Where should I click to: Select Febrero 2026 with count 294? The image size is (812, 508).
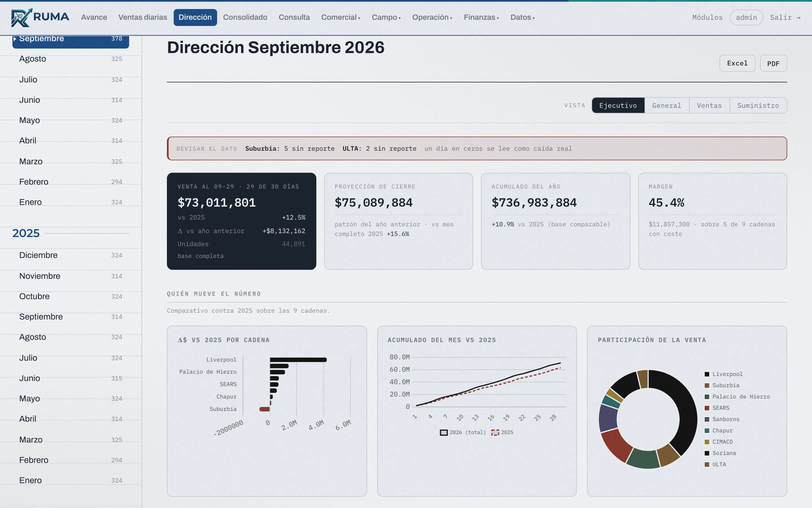tap(70, 182)
